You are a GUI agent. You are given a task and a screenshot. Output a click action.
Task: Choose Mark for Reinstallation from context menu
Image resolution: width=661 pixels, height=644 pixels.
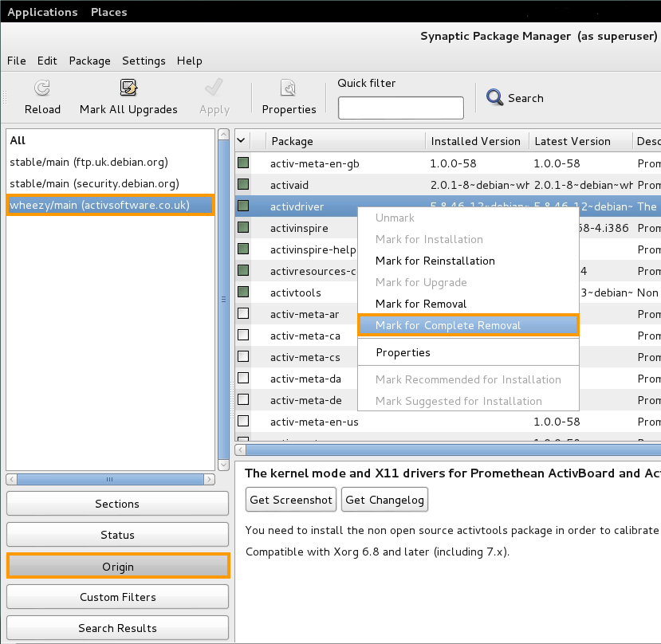pos(435,261)
